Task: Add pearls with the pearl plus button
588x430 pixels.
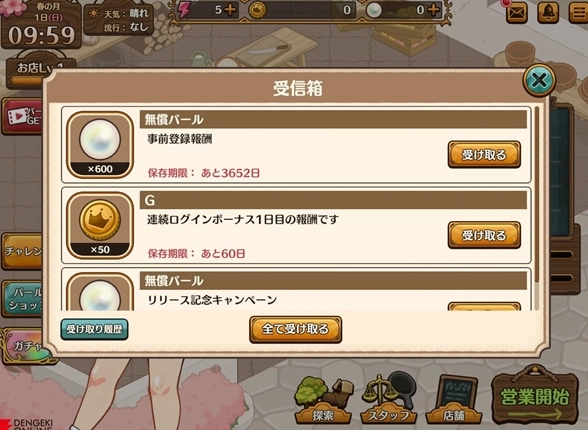Action: (433, 10)
